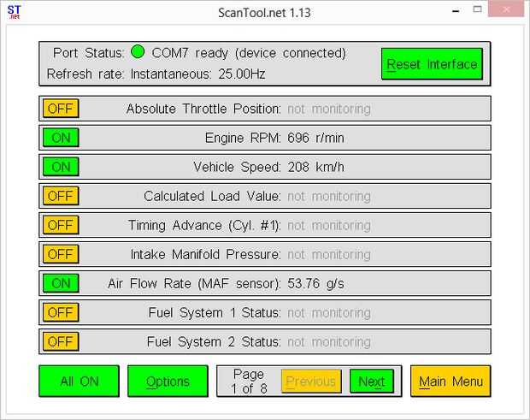Image resolution: width=530 pixels, height=420 pixels.
Task: Return to the Main Menu
Action: coord(450,382)
